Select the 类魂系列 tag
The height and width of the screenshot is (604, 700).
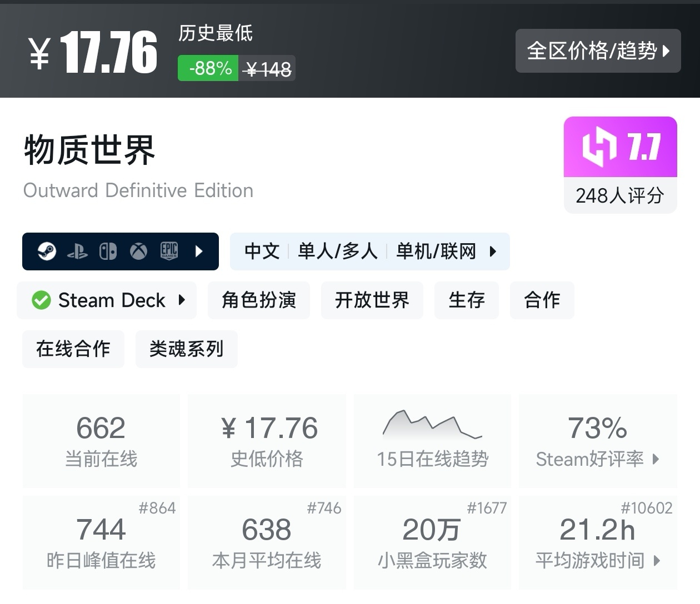click(x=186, y=349)
